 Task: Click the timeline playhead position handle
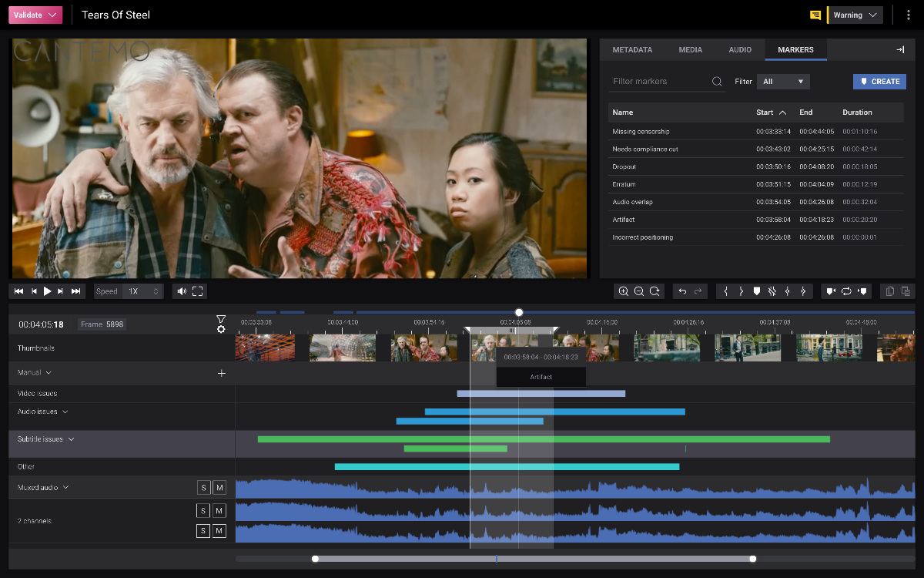519,312
